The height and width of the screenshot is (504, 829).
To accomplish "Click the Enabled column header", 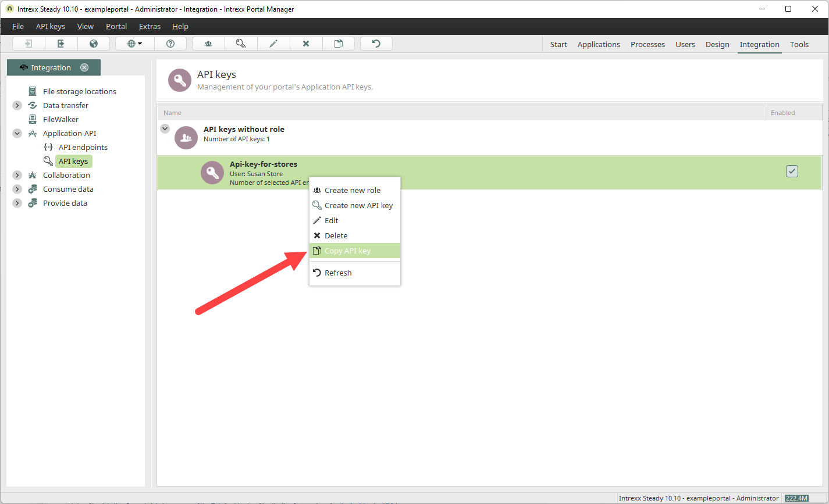I will [x=793, y=113].
